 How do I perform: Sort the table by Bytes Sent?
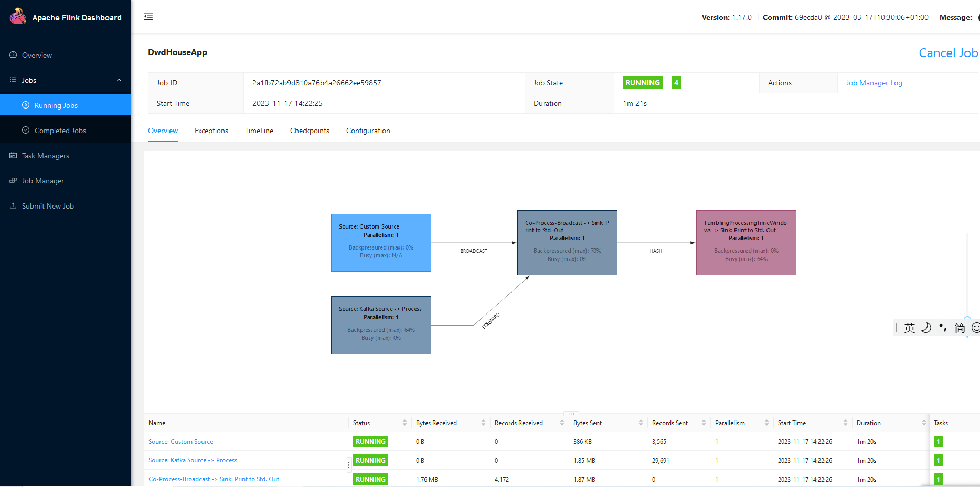pos(641,423)
